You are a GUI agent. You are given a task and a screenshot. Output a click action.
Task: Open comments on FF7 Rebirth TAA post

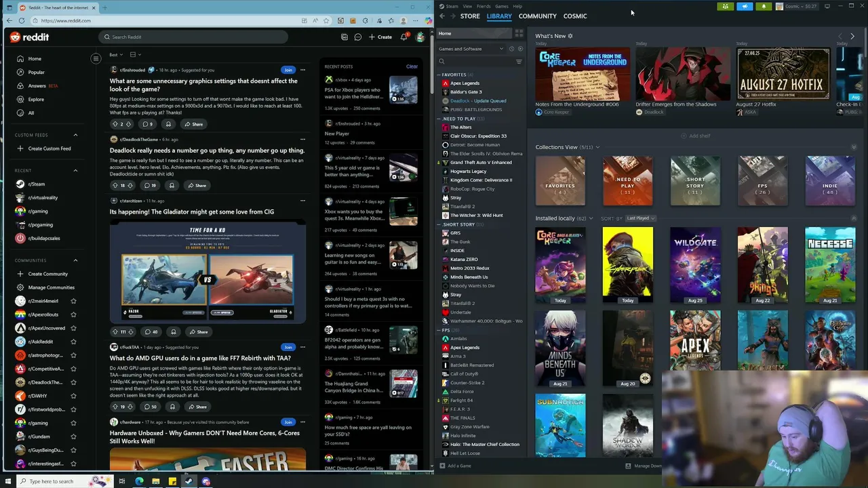tap(150, 407)
